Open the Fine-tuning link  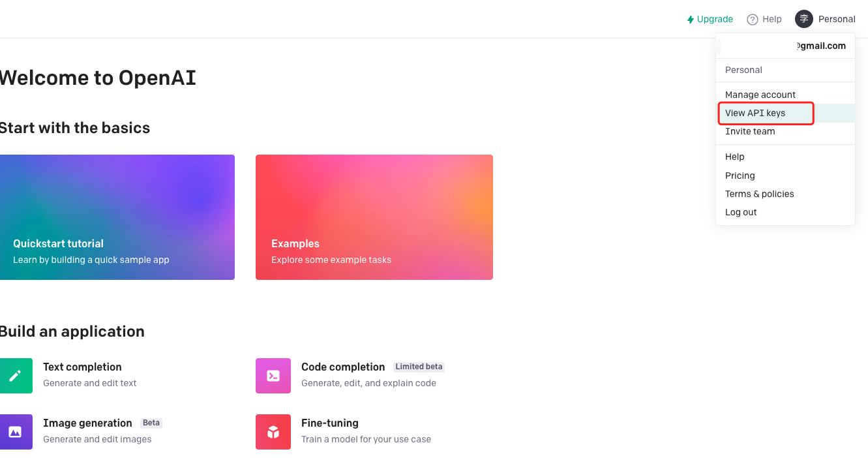(x=330, y=423)
